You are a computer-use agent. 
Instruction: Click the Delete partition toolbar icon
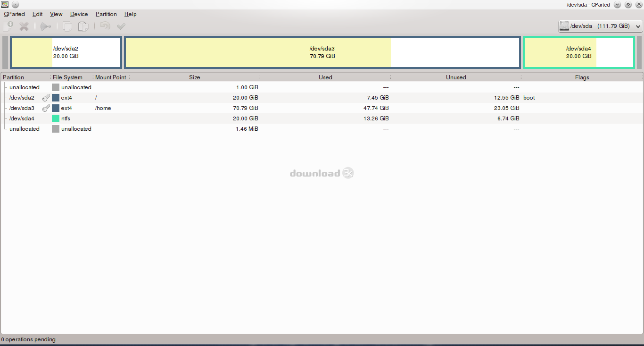pyautogui.click(x=24, y=26)
